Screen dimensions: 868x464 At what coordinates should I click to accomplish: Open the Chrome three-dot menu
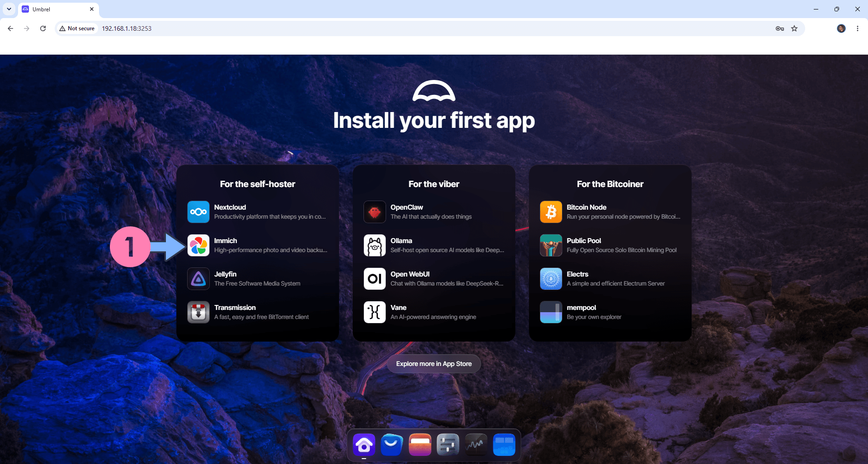(x=858, y=28)
